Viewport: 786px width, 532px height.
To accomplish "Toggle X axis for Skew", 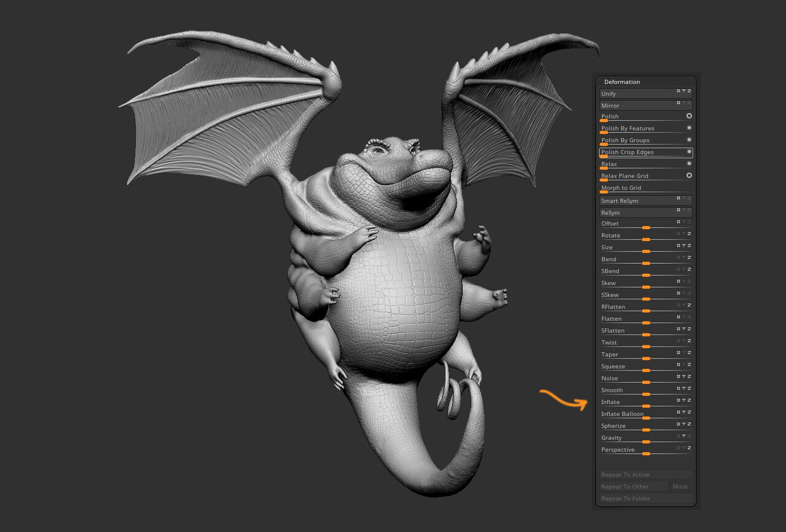I will 679,281.
